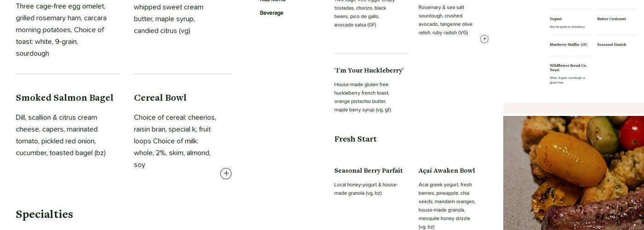Select the Açaí Awaken Bowl item
644x230 pixels.
[447, 171]
